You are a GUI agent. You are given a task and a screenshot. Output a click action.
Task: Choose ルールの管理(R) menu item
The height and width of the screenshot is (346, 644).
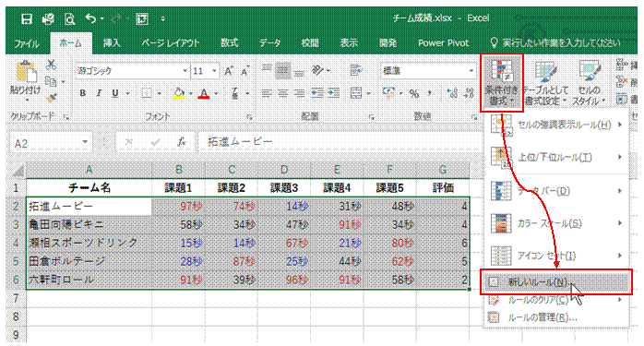tap(556, 317)
